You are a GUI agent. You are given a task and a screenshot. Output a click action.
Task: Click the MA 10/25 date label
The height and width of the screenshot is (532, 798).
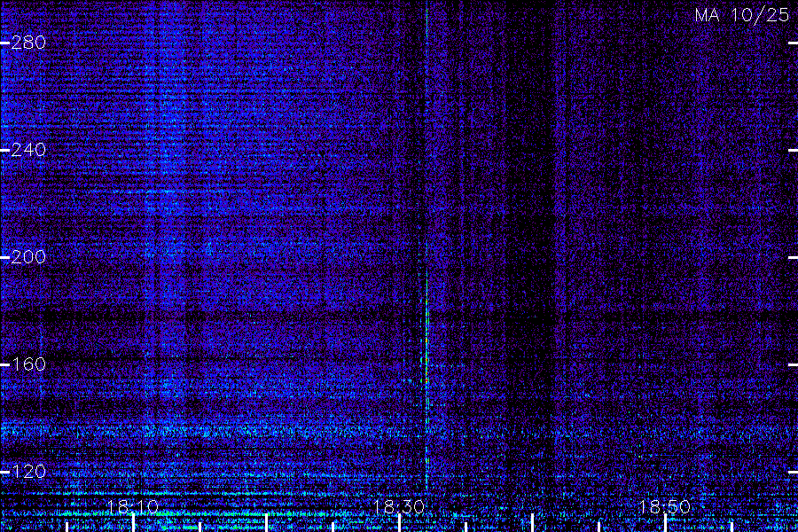coord(742,15)
